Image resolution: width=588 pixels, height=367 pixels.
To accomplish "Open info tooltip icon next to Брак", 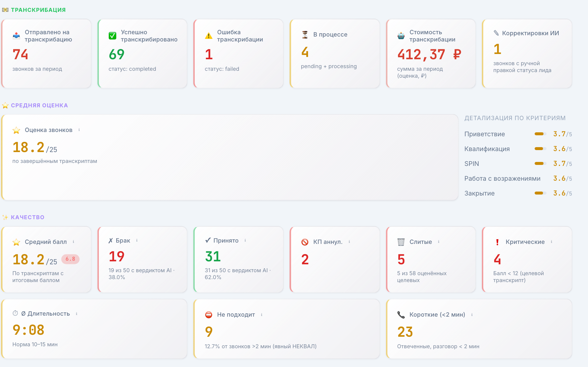I will 137,240.
